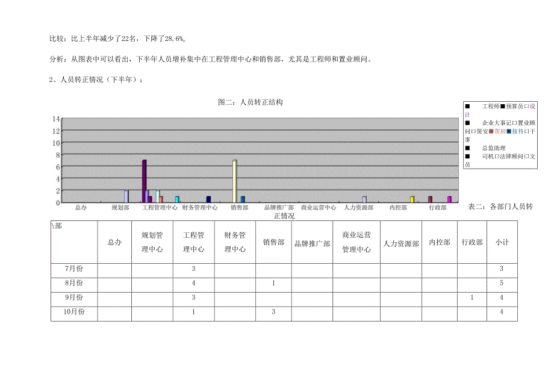The height and width of the screenshot is (392, 554).
Task: Click chart axis label '商业运营中心'
Action: (319, 208)
